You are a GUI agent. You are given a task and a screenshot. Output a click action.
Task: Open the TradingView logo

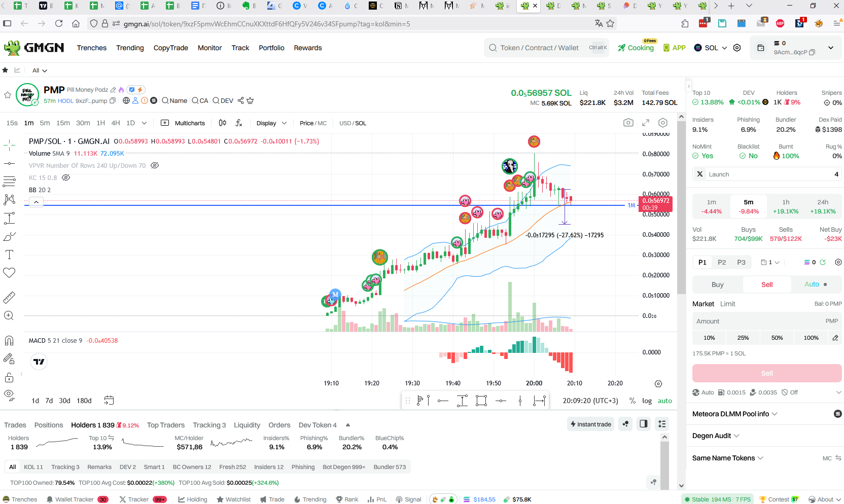[x=39, y=362]
